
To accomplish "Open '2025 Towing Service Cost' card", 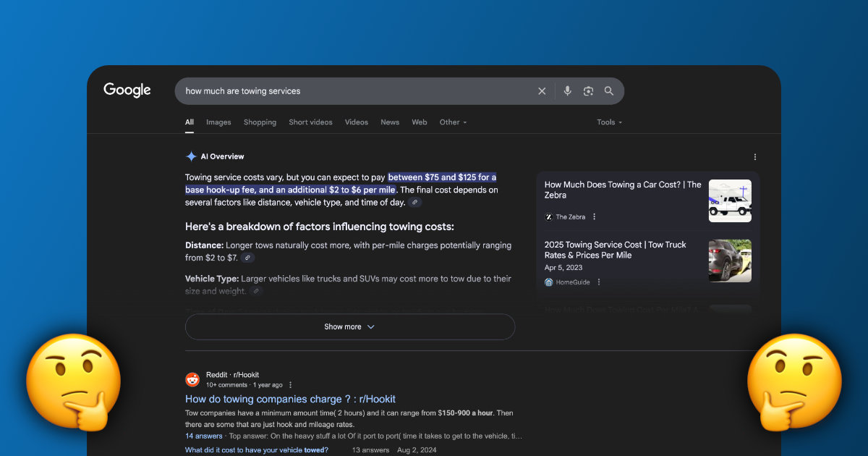I will coord(616,250).
